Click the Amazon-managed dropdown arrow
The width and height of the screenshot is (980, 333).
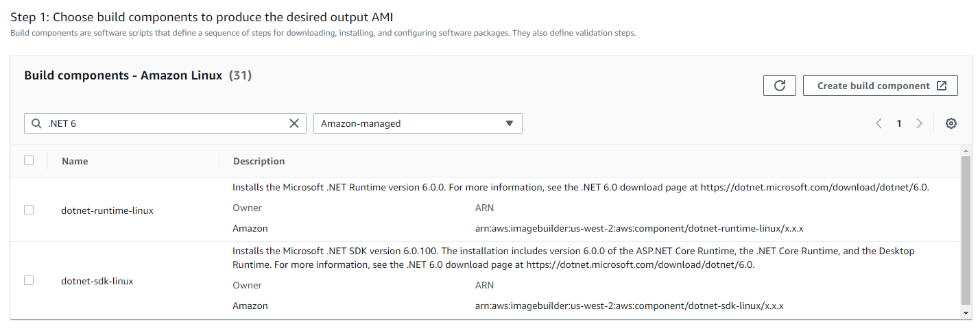coord(509,123)
